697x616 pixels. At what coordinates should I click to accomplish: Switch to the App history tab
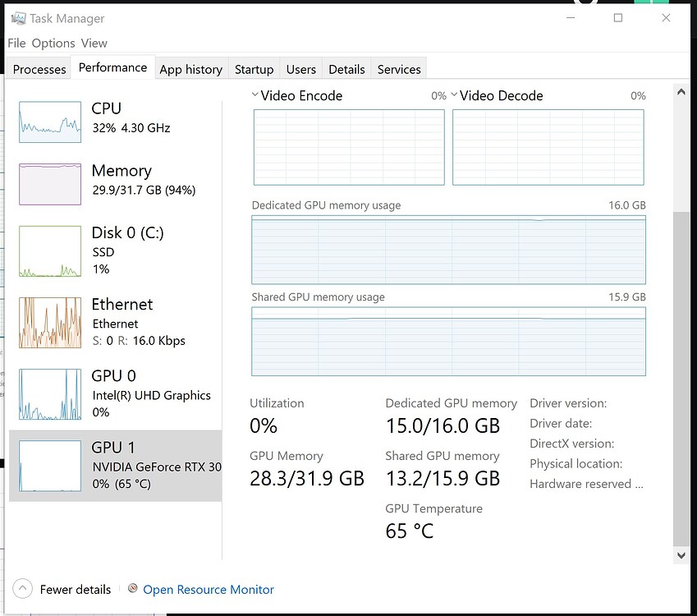190,69
